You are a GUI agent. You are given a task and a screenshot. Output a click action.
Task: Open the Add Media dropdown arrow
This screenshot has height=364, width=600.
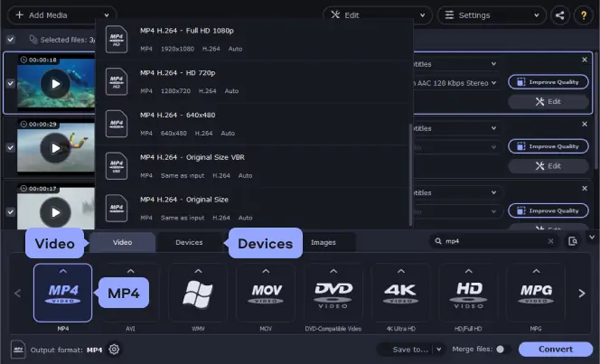click(x=107, y=15)
